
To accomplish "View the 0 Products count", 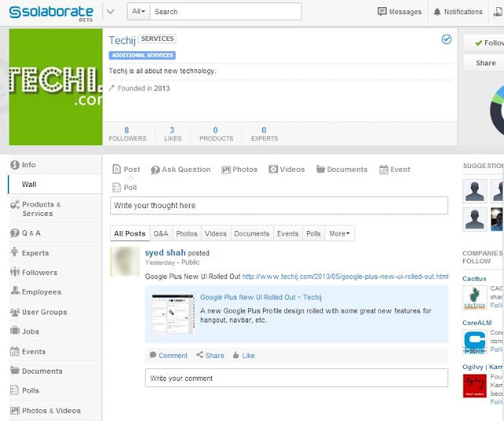I will [216, 134].
